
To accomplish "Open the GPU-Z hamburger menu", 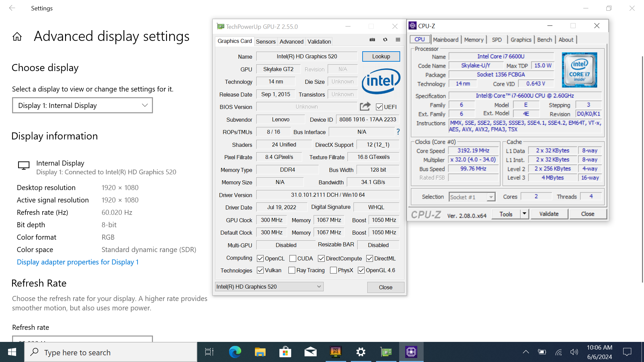I will click(398, 40).
